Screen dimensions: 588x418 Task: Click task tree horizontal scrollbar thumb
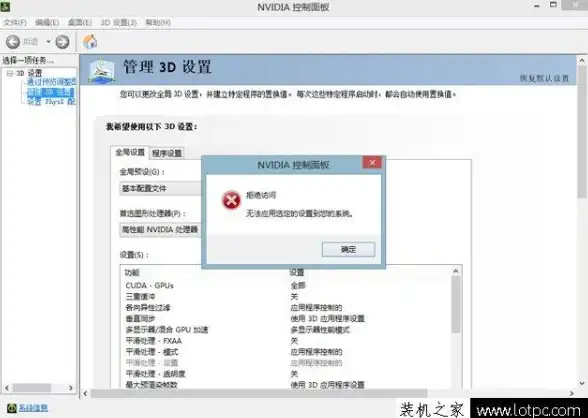click(32, 388)
